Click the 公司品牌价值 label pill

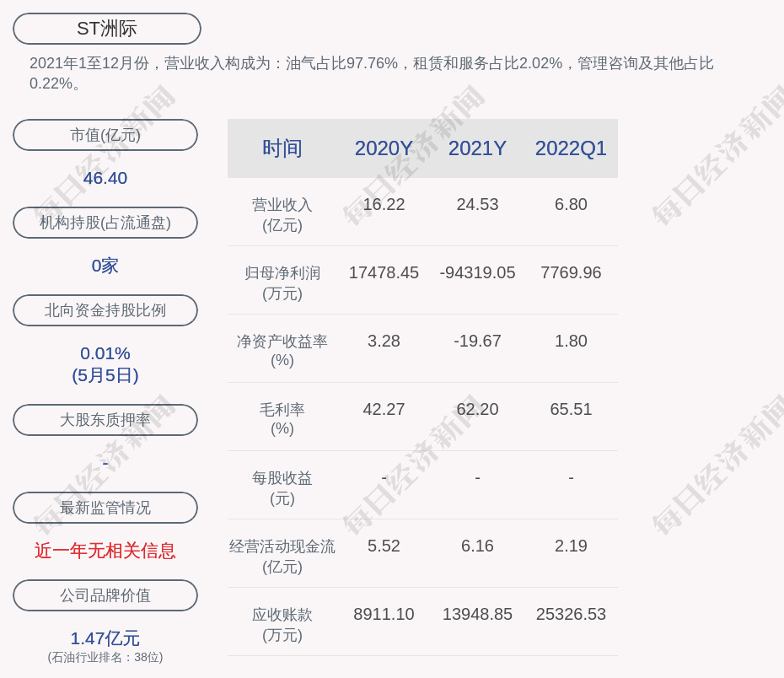click(105, 595)
